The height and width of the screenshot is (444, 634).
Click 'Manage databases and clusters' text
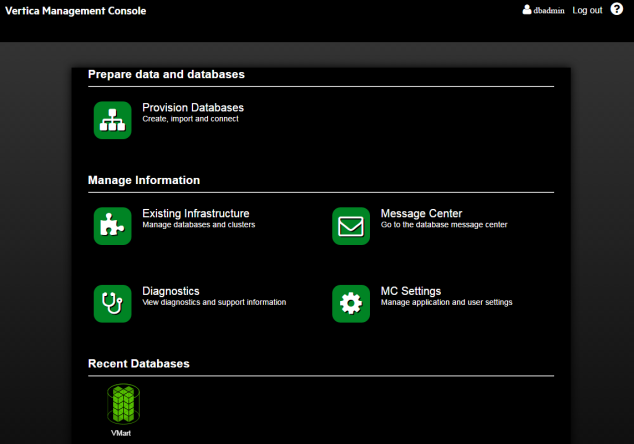(x=199, y=225)
